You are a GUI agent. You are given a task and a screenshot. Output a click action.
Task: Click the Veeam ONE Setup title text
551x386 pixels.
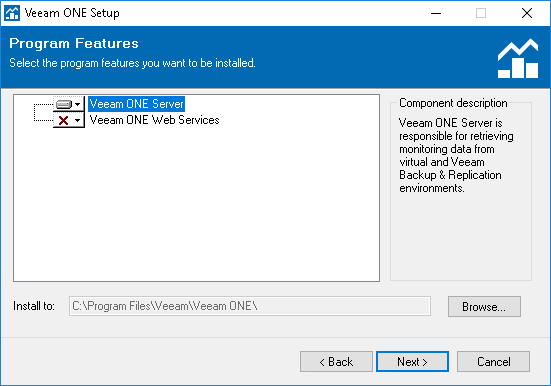point(72,13)
